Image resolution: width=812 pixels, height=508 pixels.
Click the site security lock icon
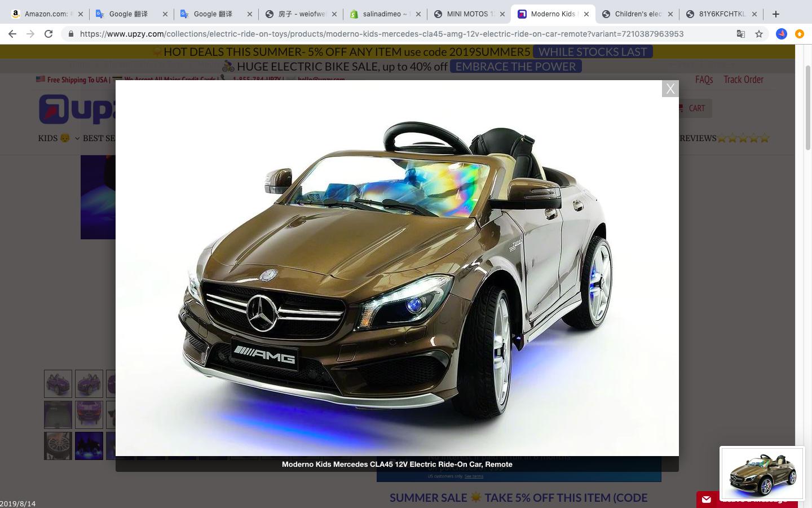coord(70,34)
